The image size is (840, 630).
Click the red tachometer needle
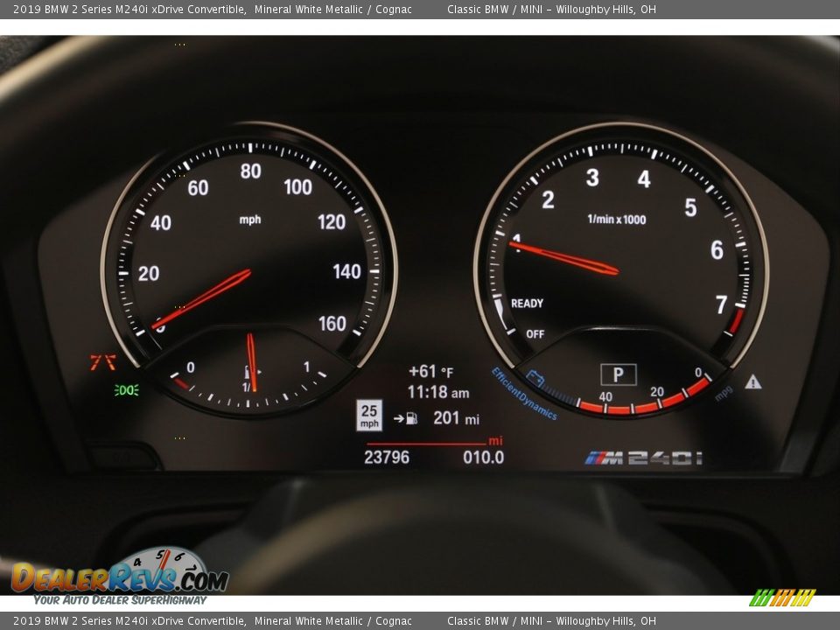[x=563, y=257]
